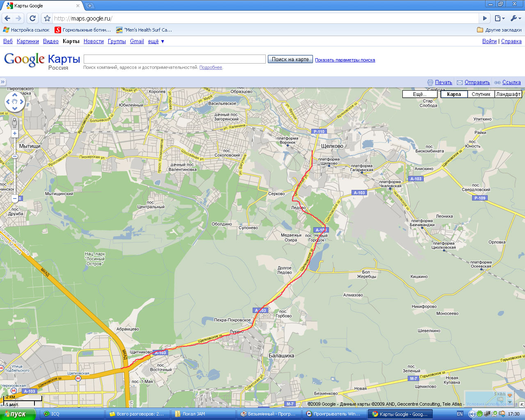The width and height of the screenshot is (525, 420).
Task: Pan the map left with the left arrow
Action: pyautogui.click(x=8, y=102)
